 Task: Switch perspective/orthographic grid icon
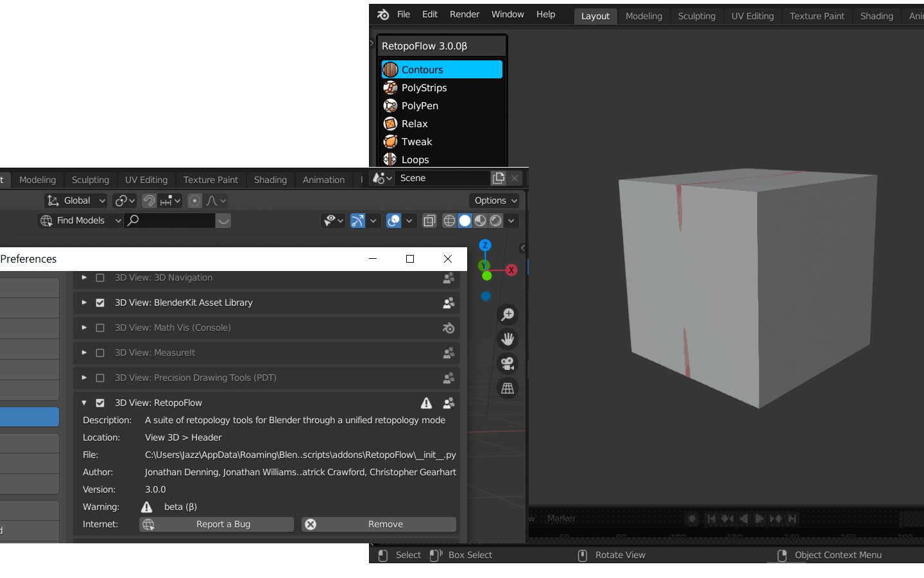pyautogui.click(x=508, y=388)
